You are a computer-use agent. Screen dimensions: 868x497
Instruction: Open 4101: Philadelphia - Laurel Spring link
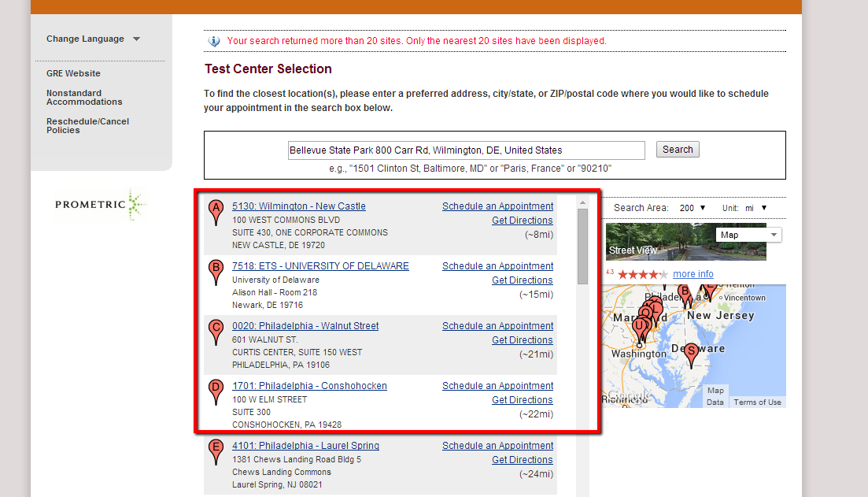coord(305,446)
